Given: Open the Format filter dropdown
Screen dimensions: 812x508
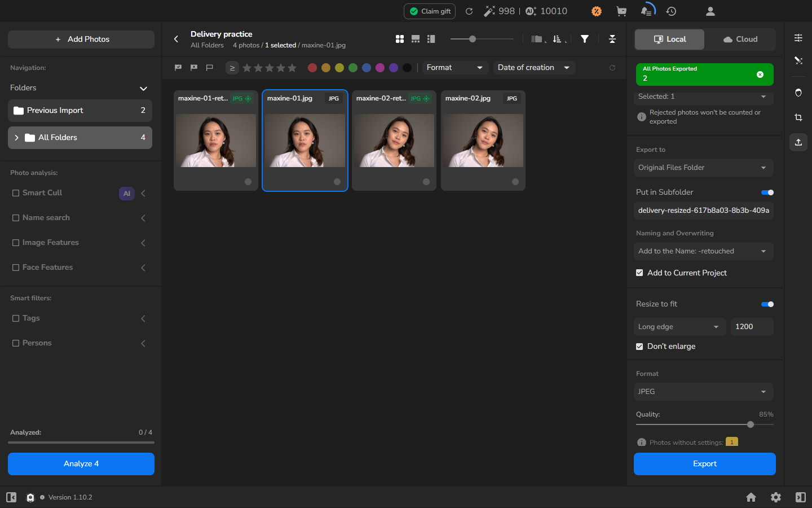Looking at the screenshot, I should [x=456, y=68].
